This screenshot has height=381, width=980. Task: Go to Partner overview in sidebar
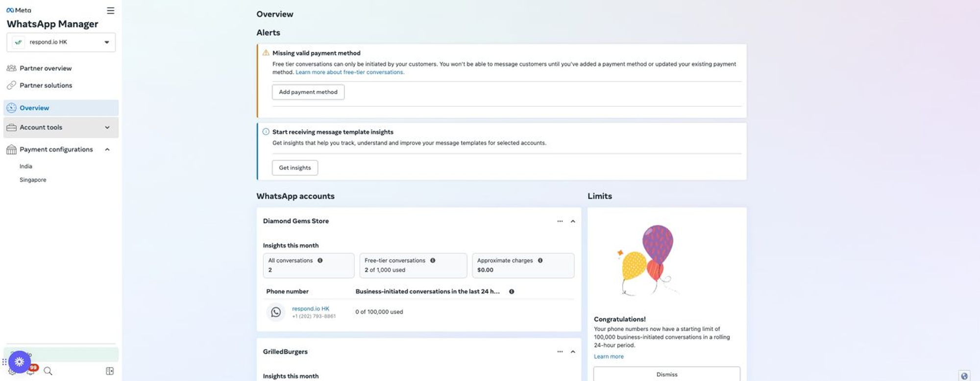[x=46, y=68]
